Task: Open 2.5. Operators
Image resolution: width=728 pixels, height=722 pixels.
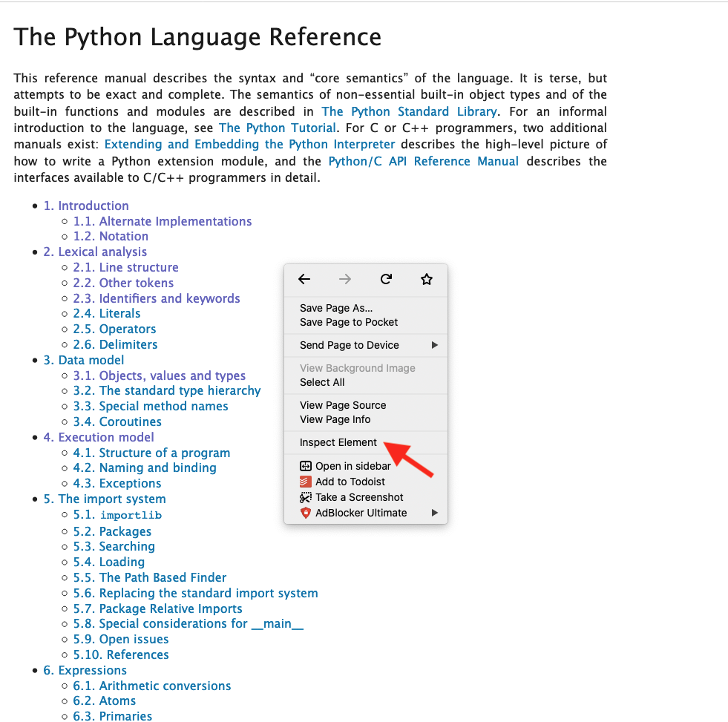Action: point(114,329)
